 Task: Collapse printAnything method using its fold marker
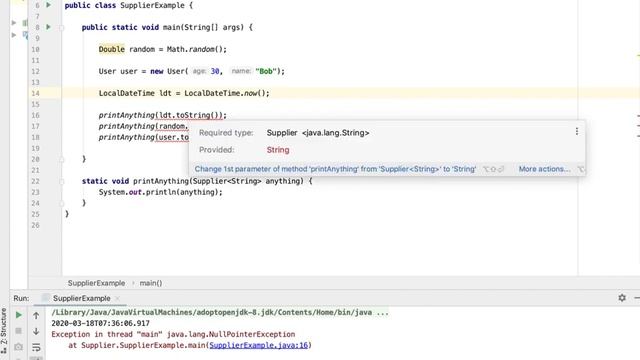(62, 181)
